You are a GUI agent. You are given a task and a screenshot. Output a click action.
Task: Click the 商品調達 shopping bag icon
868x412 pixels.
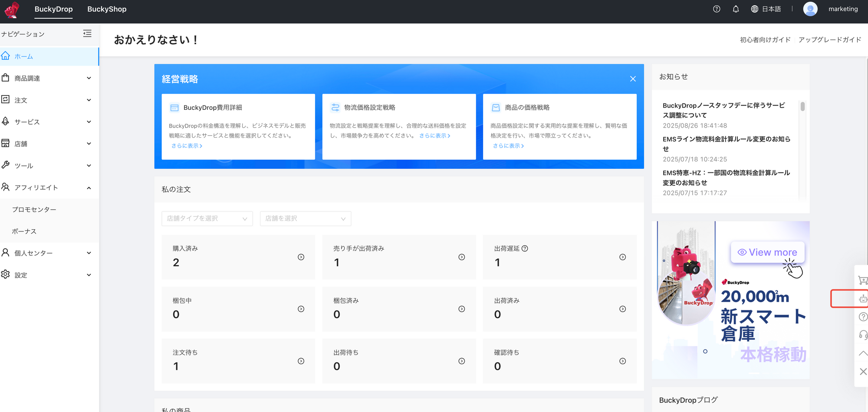coord(5,78)
